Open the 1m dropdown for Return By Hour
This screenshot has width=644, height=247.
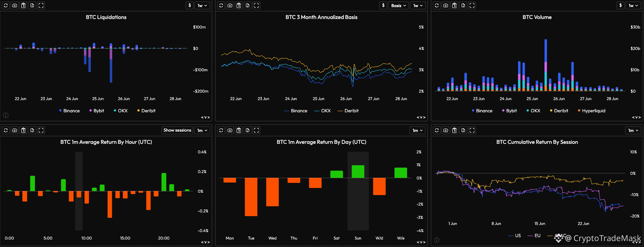202,130
